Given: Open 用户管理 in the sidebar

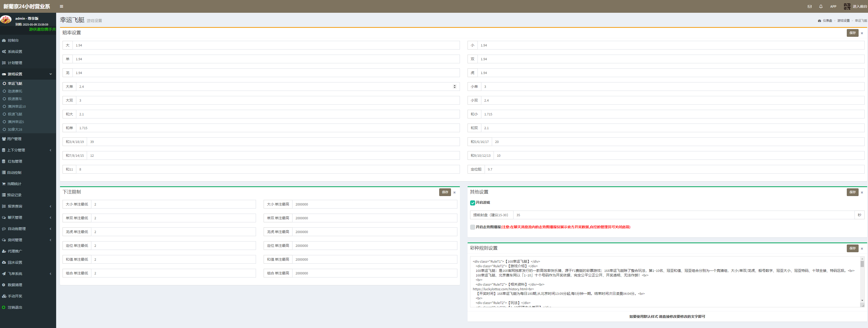Looking at the screenshot, I should (x=14, y=139).
